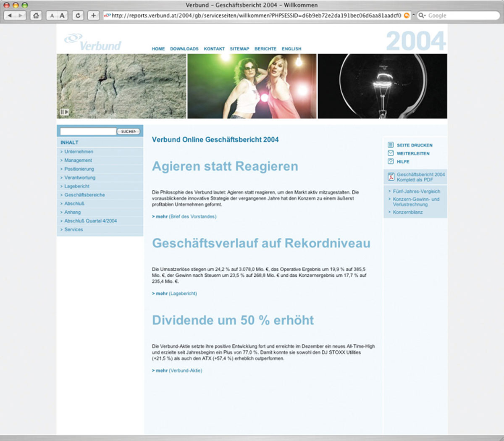Click the light bulb header image

tap(382, 86)
